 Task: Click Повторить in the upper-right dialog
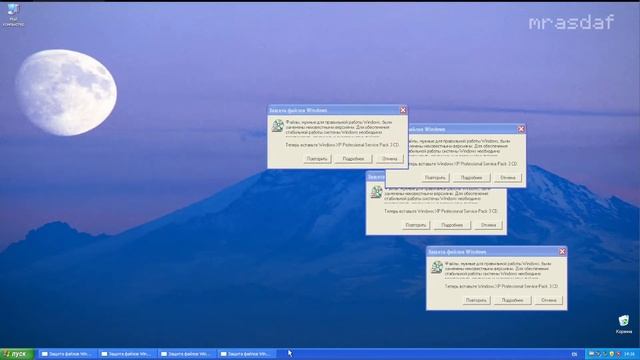coord(436,178)
